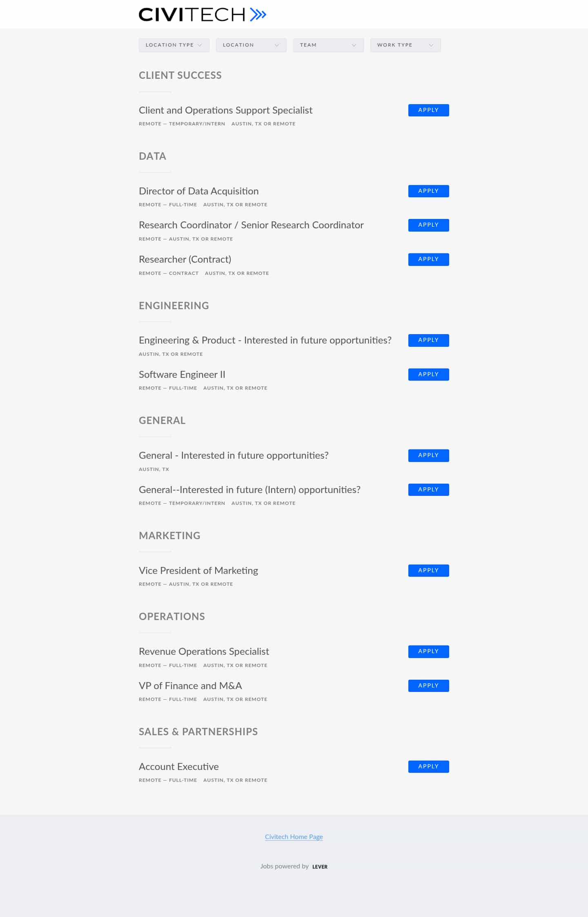Open Research Coordinator / Senior Research Coordinator posting
This screenshot has height=917, width=588.
click(x=251, y=225)
